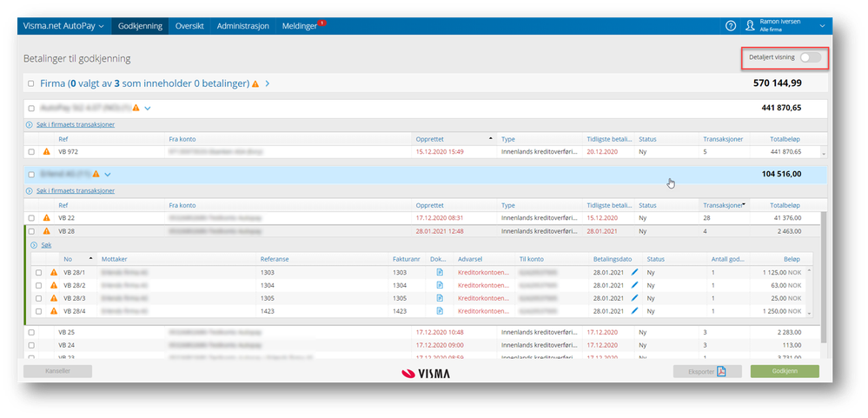
Task: Open the Administrasjon tab
Action: tap(243, 26)
